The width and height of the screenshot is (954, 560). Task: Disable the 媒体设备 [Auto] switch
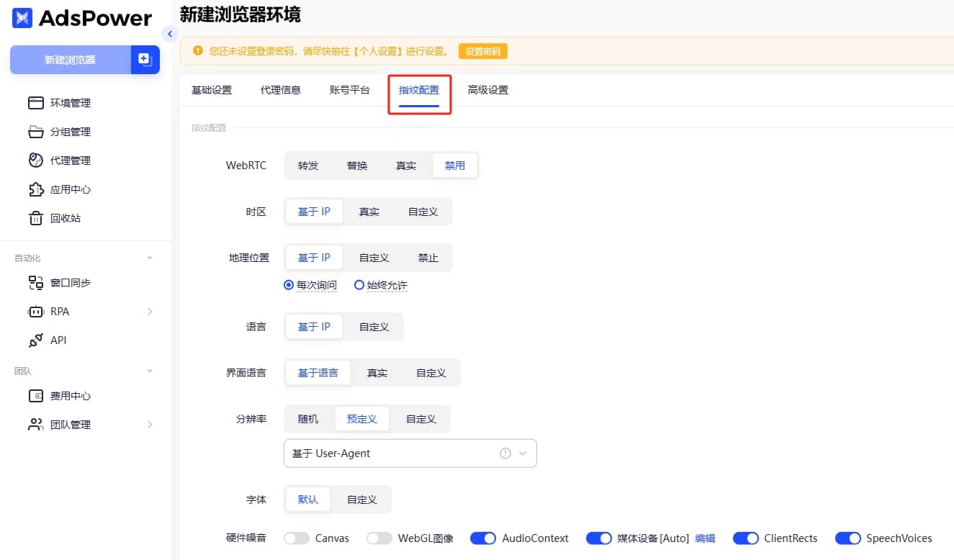[599, 538]
